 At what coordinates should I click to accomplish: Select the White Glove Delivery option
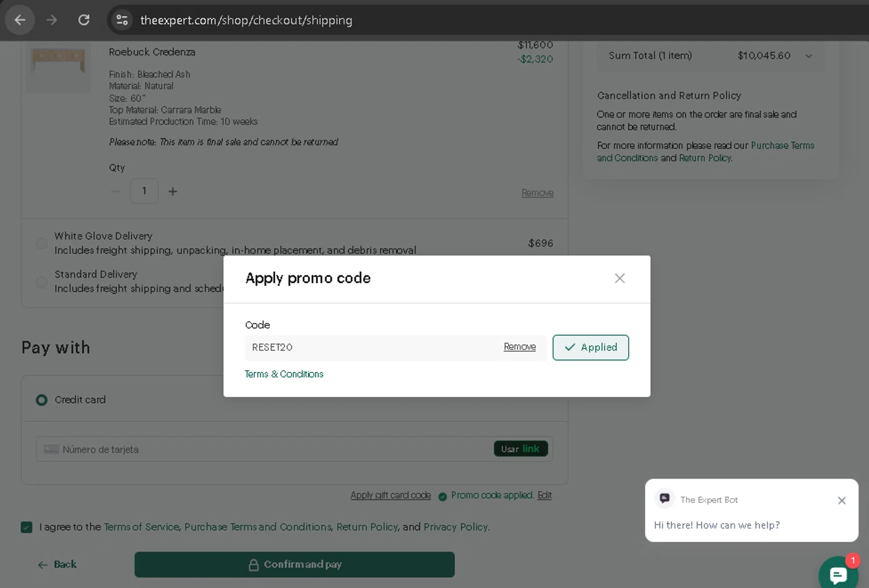[42, 243]
